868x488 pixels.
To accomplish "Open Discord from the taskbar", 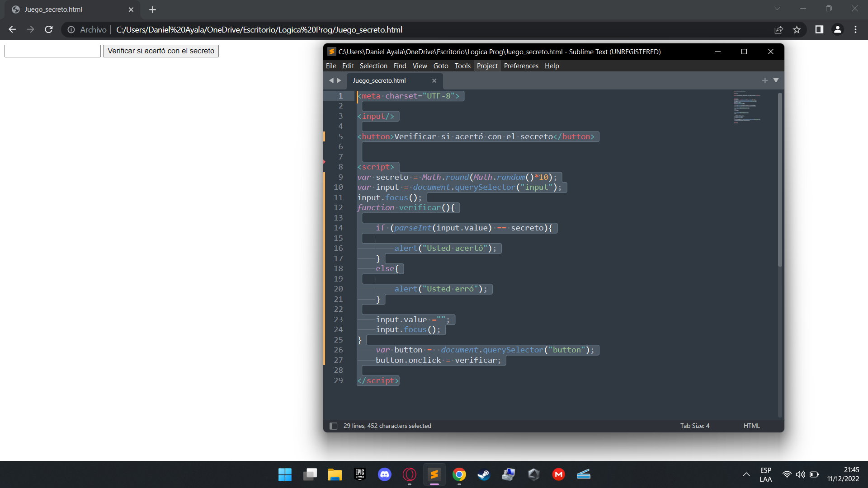I will click(385, 474).
